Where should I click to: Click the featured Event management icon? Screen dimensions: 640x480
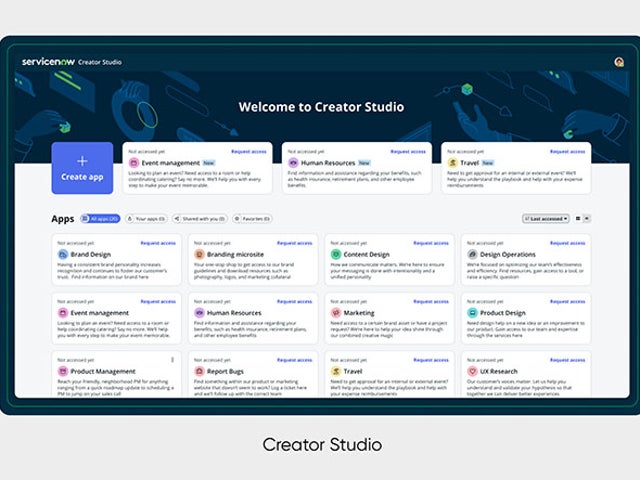[134, 163]
